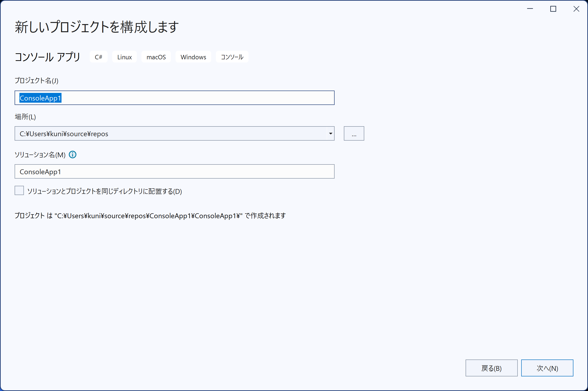Maximize the project configuration window

[553, 9]
